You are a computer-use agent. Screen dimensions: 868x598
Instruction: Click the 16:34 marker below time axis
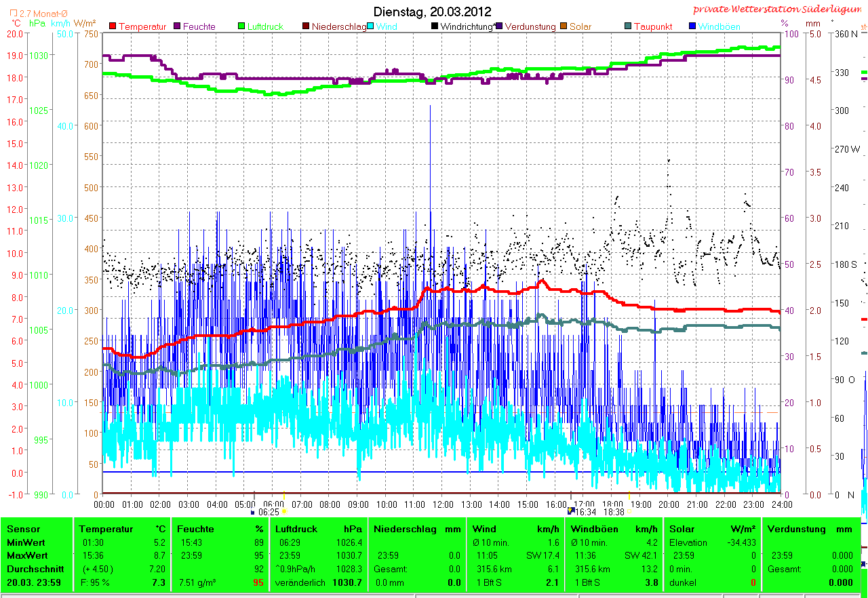point(584,513)
